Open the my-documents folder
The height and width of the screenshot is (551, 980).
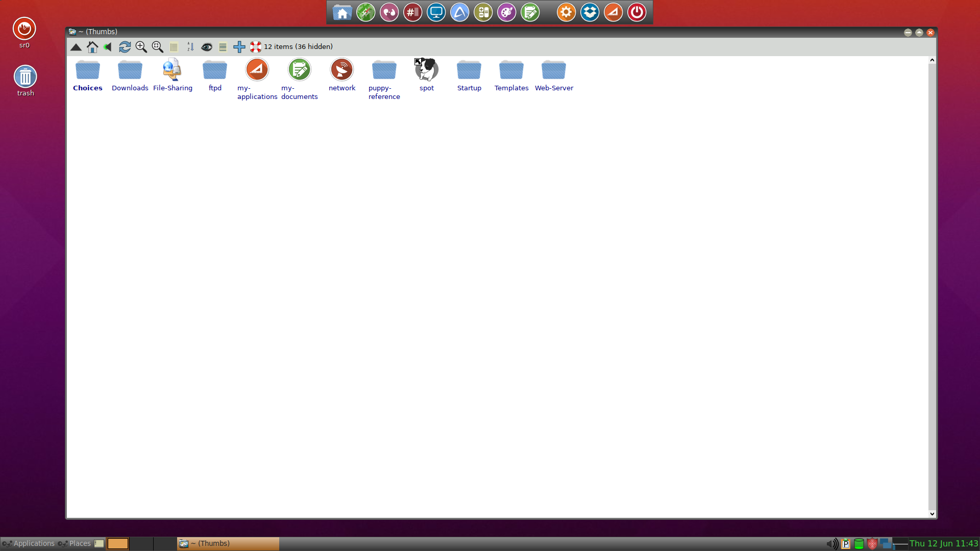click(299, 79)
